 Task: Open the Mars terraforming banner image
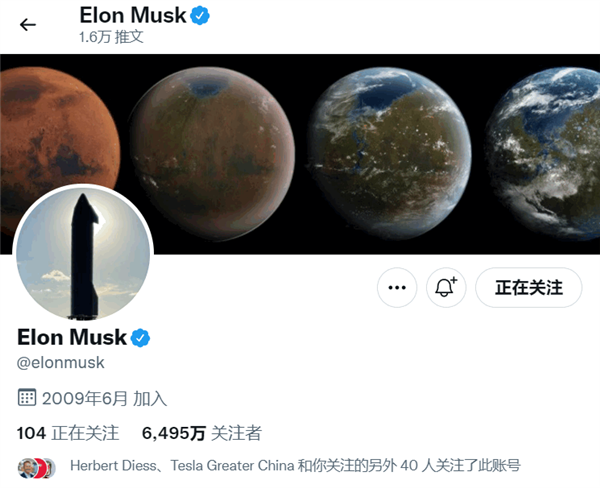coord(300,154)
